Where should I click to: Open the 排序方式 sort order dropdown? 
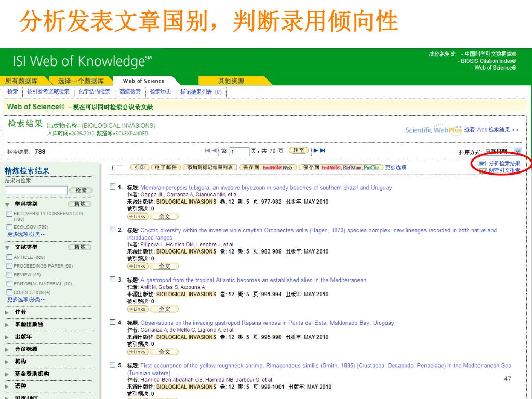click(x=502, y=151)
